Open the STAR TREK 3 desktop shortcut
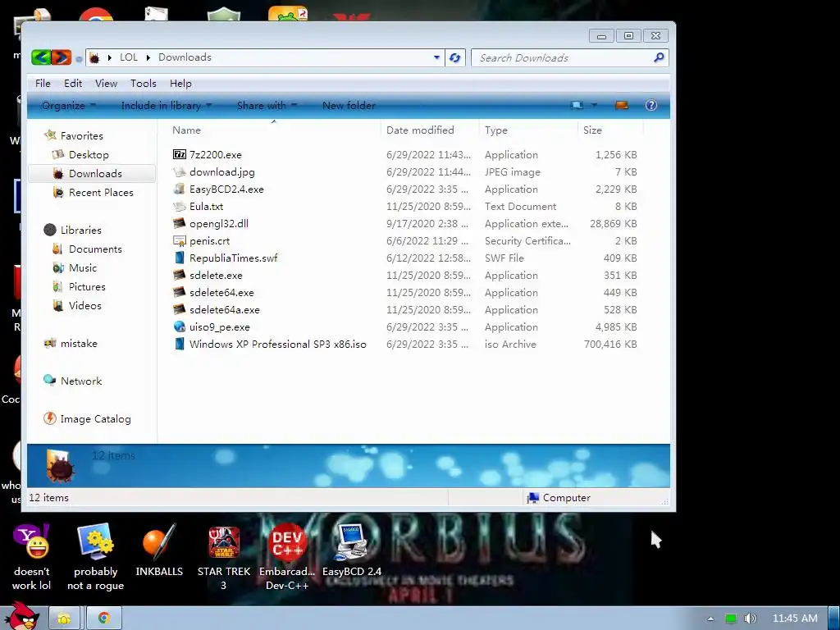Image resolution: width=840 pixels, height=630 pixels. pyautogui.click(x=223, y=556)
